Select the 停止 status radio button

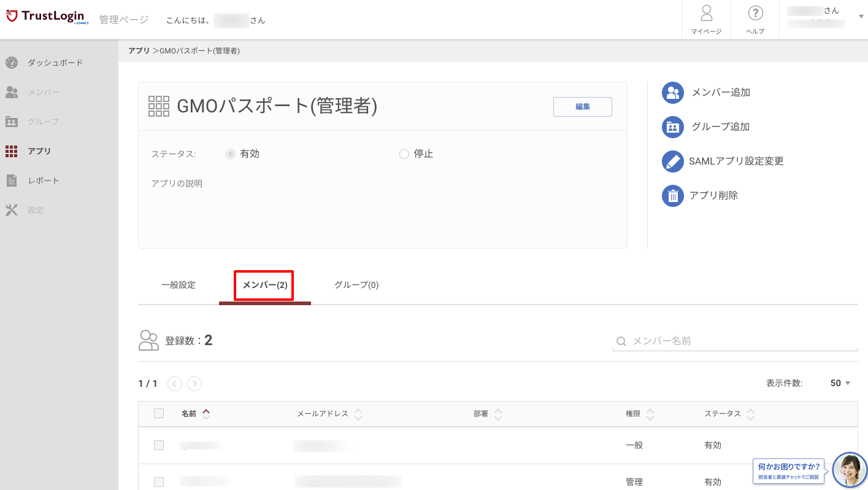pyautogui.click(x=404, y=154)
